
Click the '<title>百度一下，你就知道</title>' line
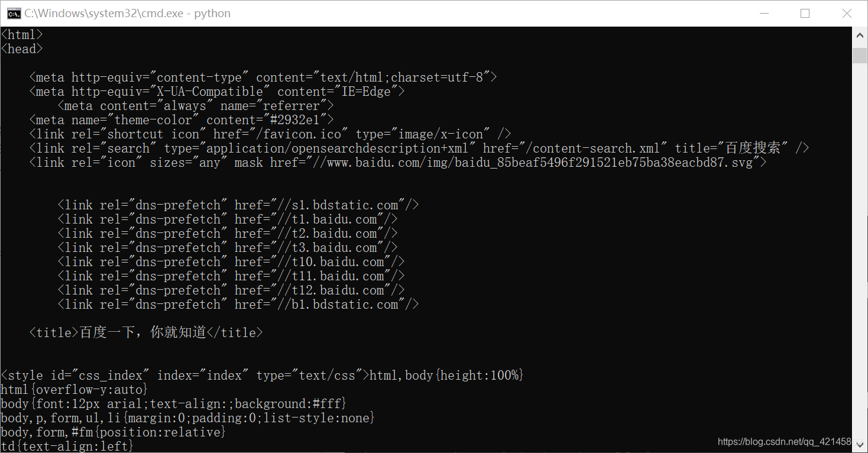pos(146,333)
